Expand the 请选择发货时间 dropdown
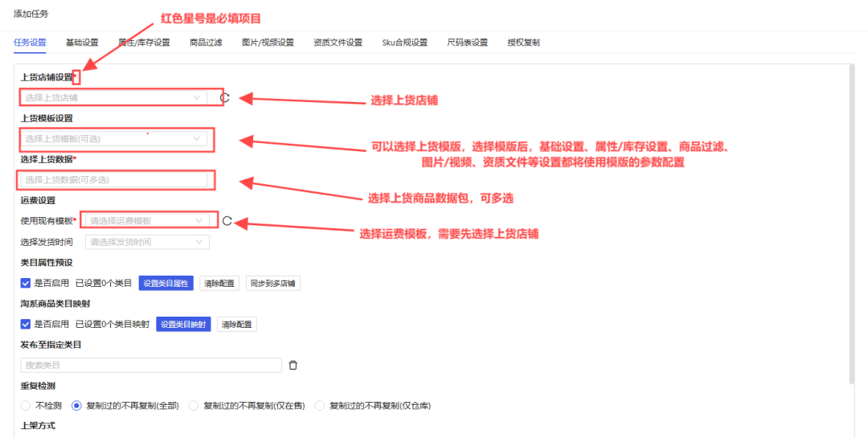868x438 pixels. [147, 242]
